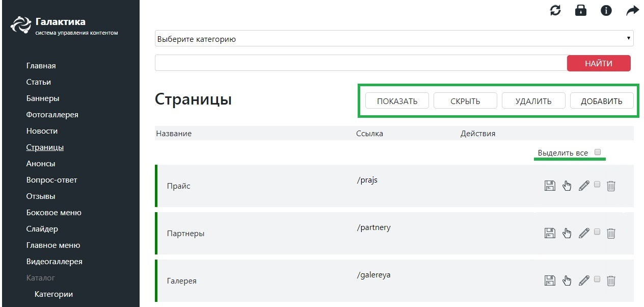
Task: Click the lock icon in top bar
Action: pyautogui.click(x=581, y=10)
